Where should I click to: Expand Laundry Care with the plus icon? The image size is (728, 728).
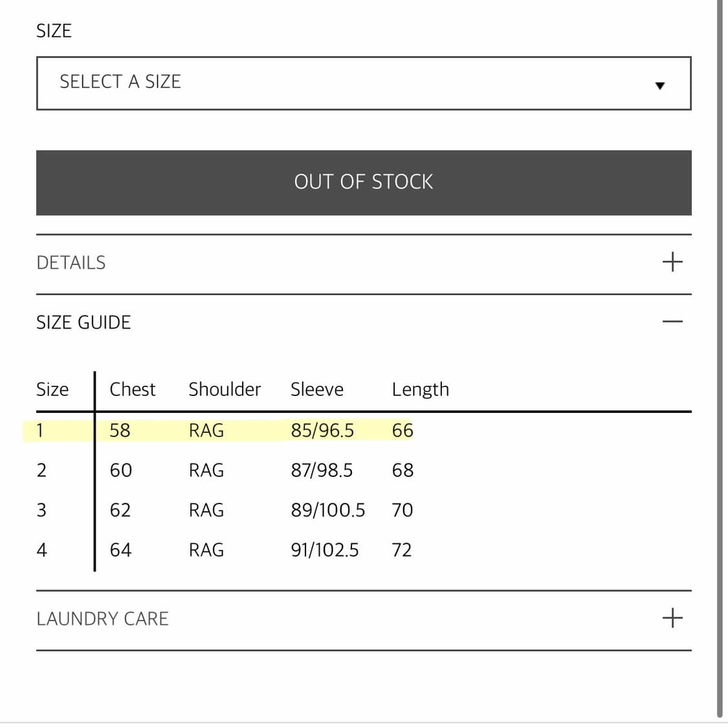click(x=672, y=618)
